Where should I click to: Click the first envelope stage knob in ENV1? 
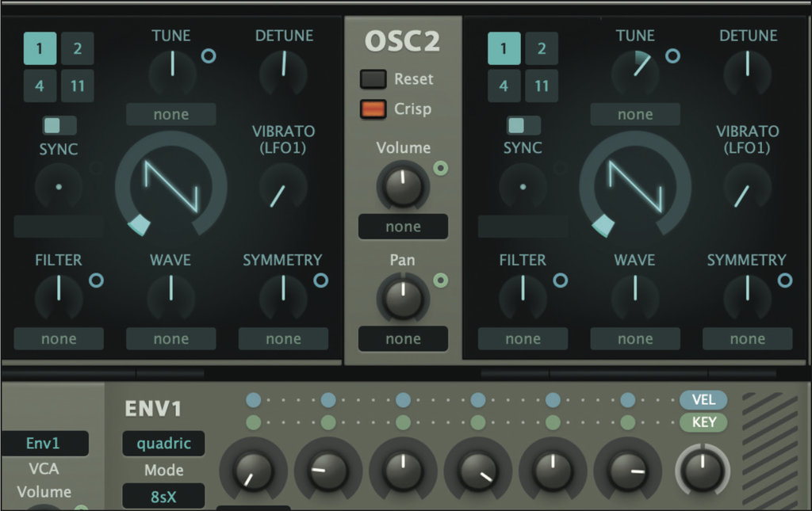253,471
